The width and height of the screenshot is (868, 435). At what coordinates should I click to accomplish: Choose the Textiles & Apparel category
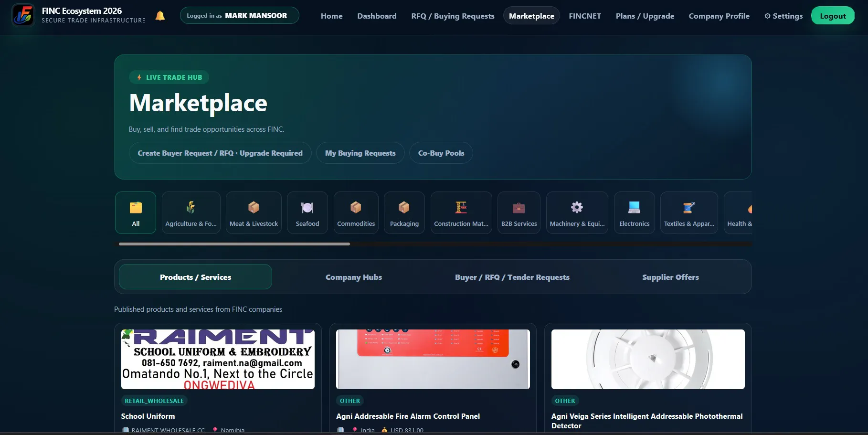coord(689,212)
